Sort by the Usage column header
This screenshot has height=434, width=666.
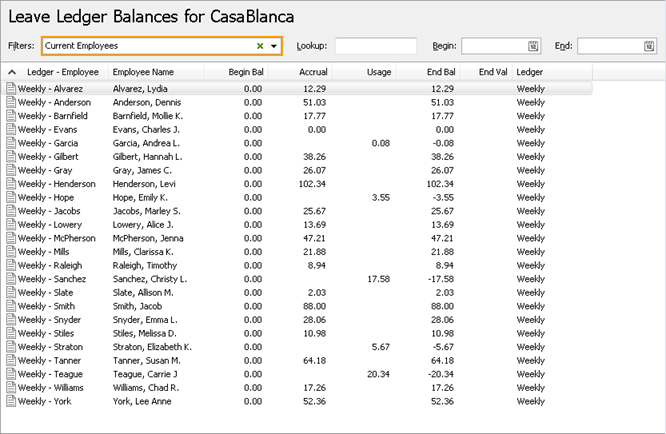click(378, 72)
